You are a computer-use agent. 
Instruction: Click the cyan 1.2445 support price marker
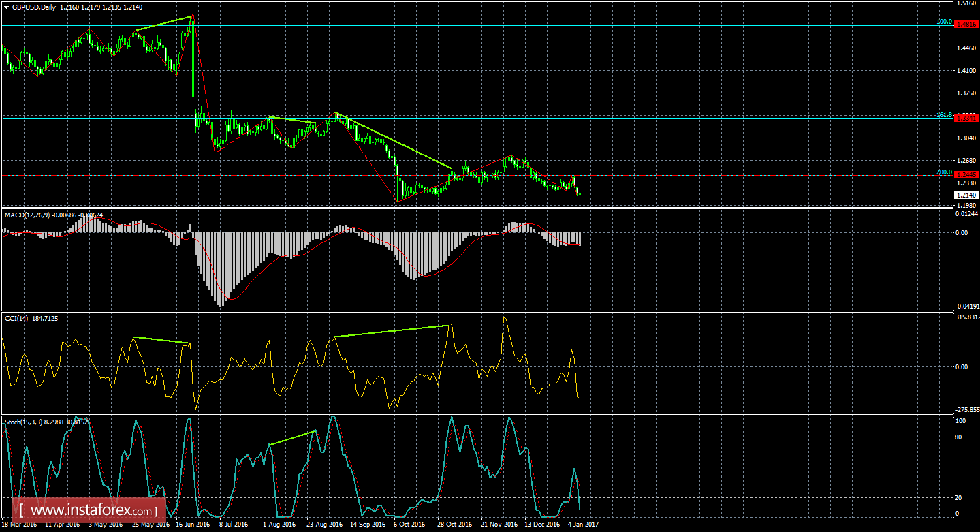click(x=965, y=174)
